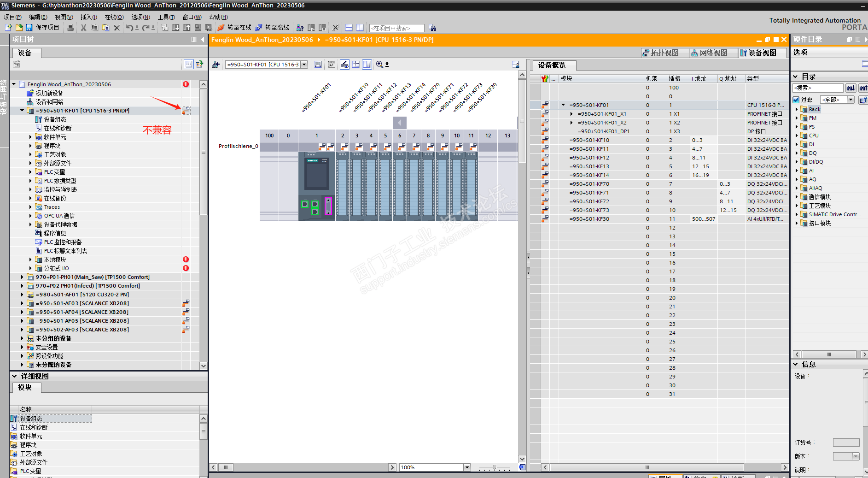
Task: Collapse =950+S01-KF01 row in device overview
Action: (x=563, y=105)
